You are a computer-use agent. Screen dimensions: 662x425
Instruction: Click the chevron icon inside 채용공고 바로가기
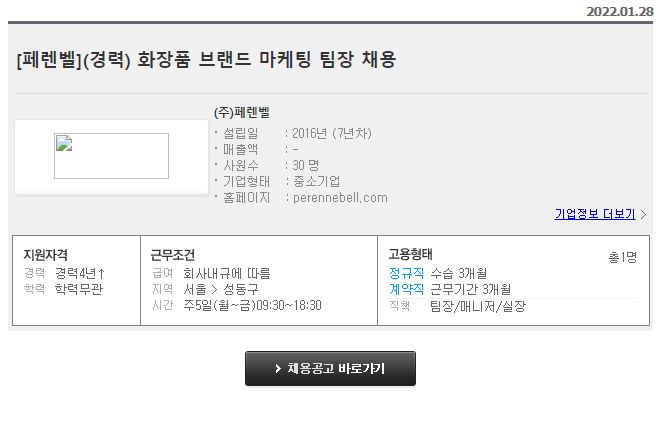277,369
